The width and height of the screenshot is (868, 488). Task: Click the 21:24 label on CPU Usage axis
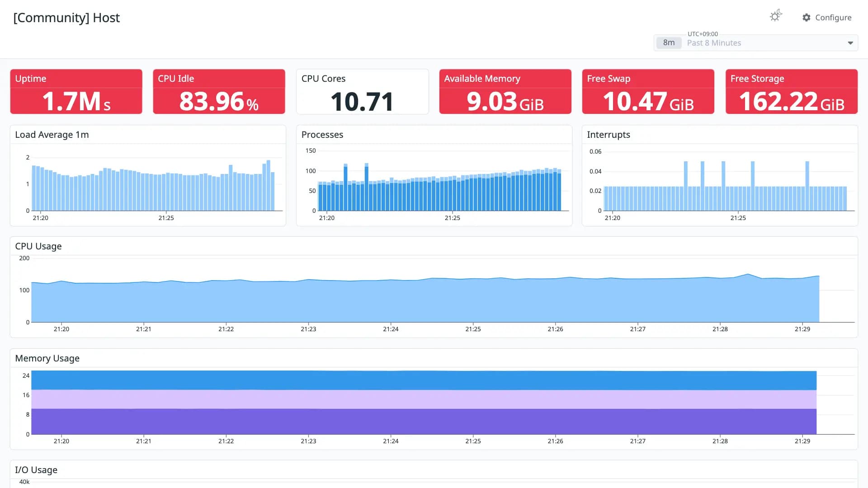tap(391, 329)
